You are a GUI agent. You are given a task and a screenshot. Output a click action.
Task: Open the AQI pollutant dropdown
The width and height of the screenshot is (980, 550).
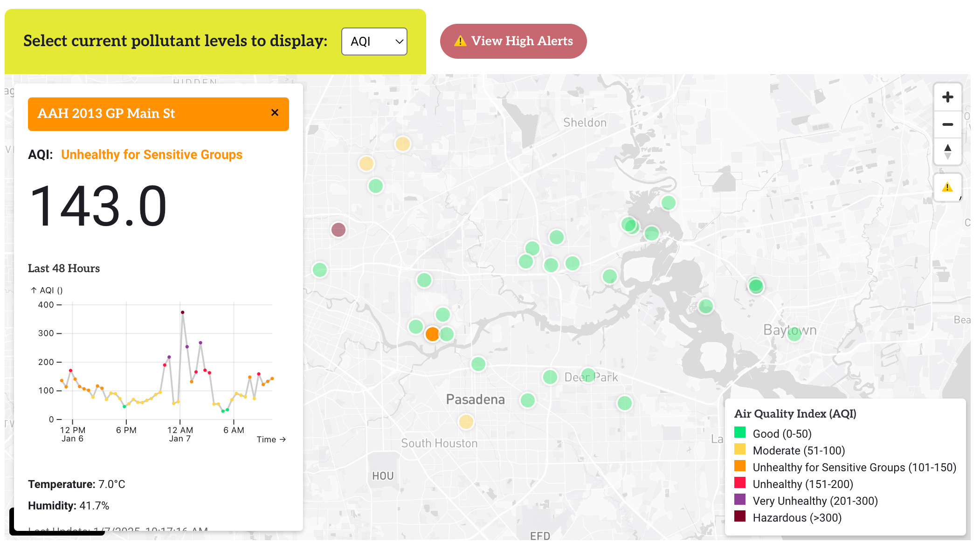[374, 41]
